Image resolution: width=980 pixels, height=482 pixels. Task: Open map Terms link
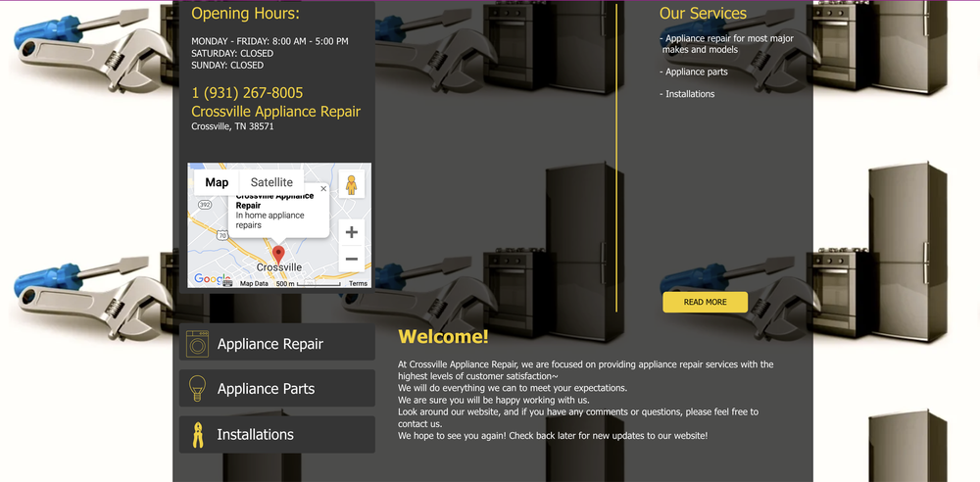(x=358, y=284)
